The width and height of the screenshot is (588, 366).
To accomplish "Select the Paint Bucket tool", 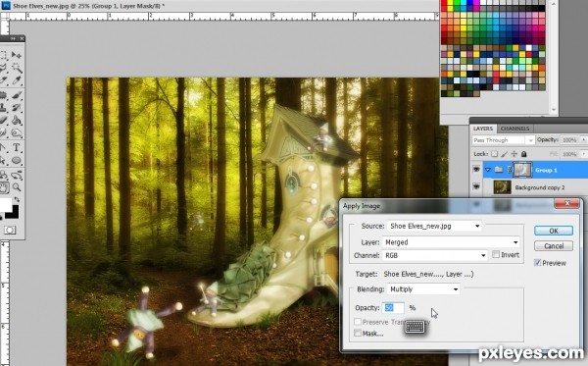I will [x=16, y=121].
